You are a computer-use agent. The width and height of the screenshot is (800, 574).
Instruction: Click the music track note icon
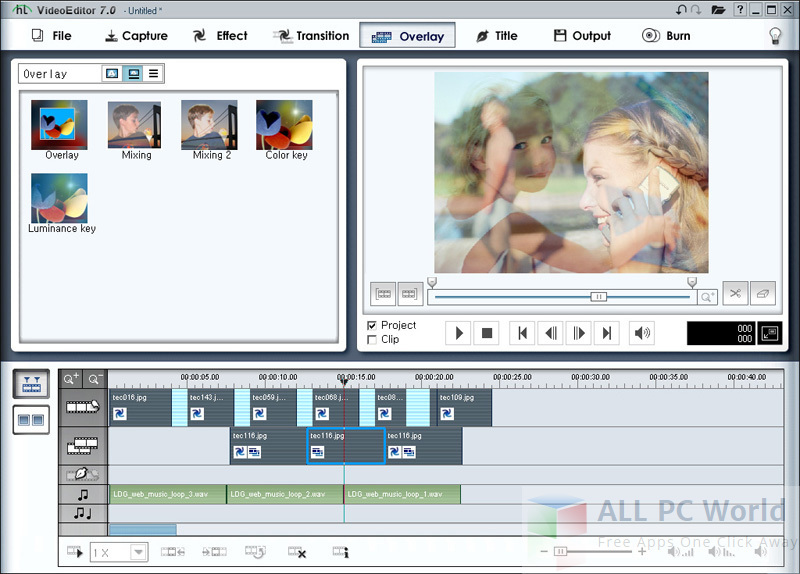[x=83, y=495]
